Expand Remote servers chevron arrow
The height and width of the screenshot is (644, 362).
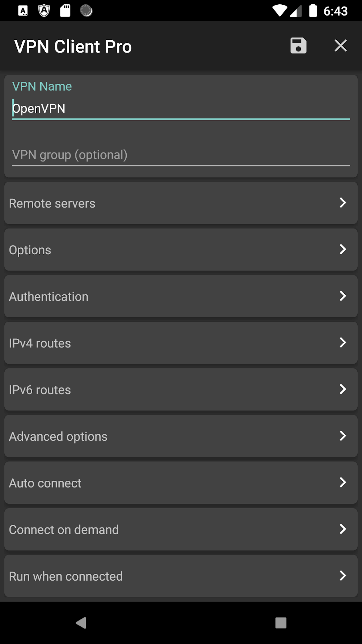(342, 203)
